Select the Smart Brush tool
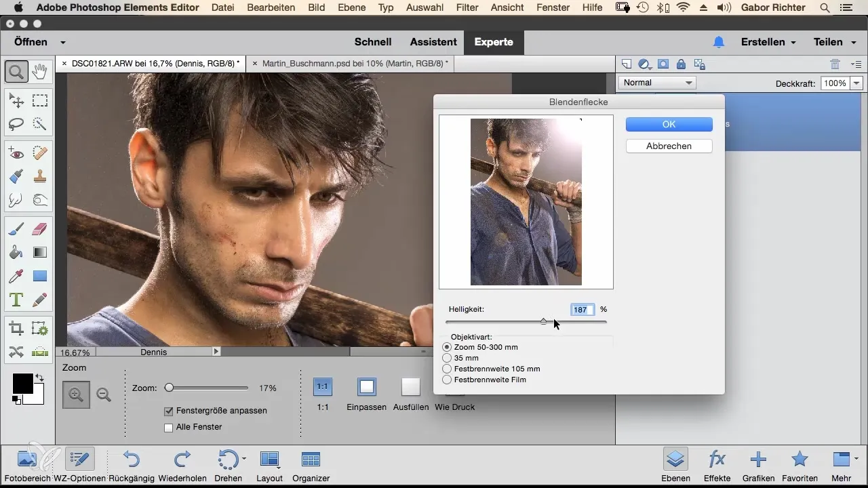This screenshot has width=868, height=488. point(16,177)
